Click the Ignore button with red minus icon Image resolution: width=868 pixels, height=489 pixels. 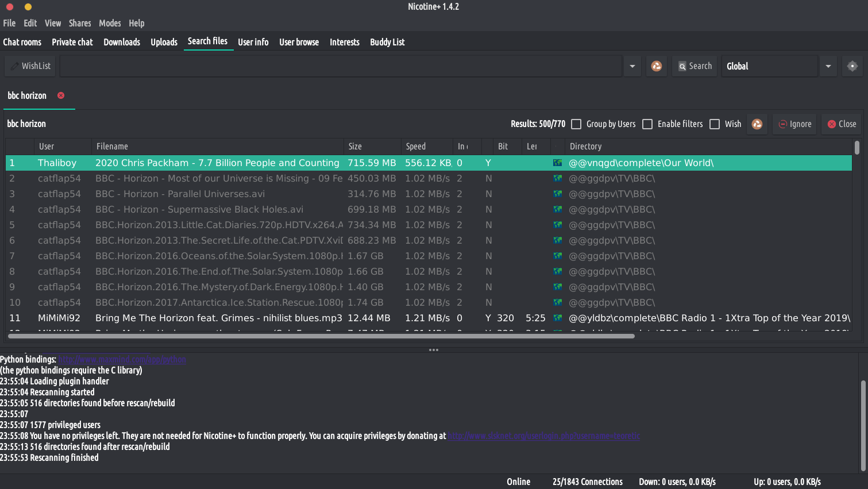pos(794,124)
